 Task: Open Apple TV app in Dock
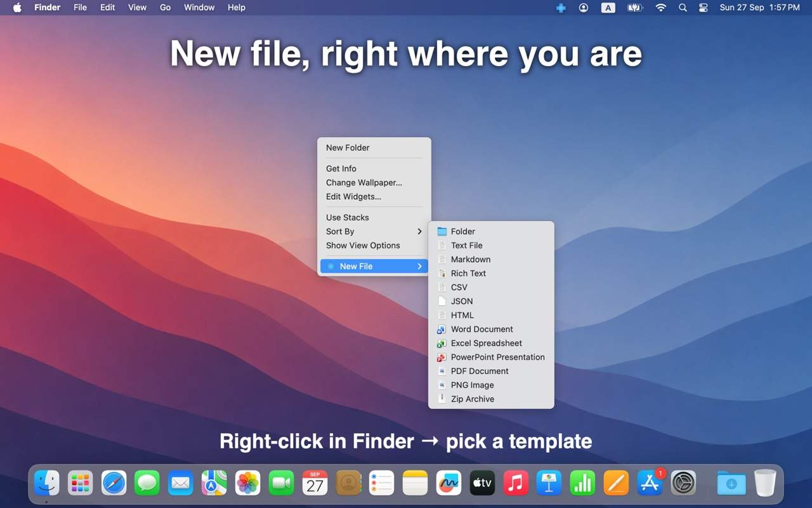[482, 483]
